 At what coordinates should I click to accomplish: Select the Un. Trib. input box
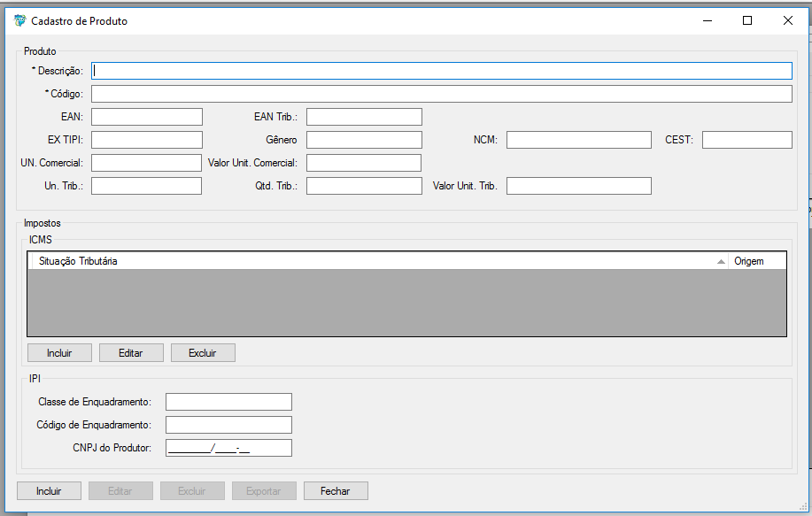tap(147, 186)
